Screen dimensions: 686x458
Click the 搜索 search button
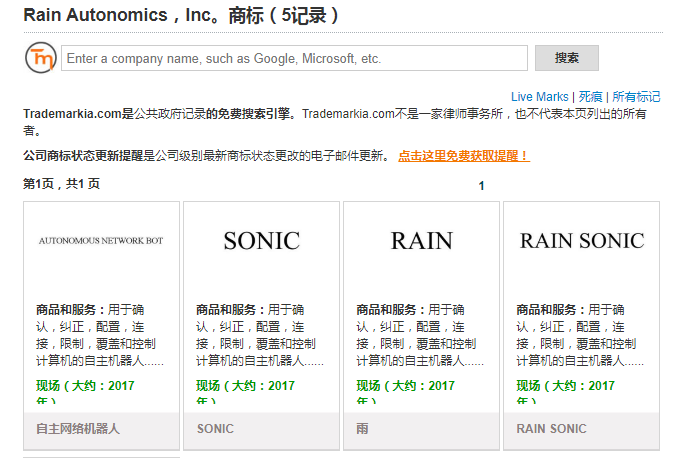coord(567,58)
